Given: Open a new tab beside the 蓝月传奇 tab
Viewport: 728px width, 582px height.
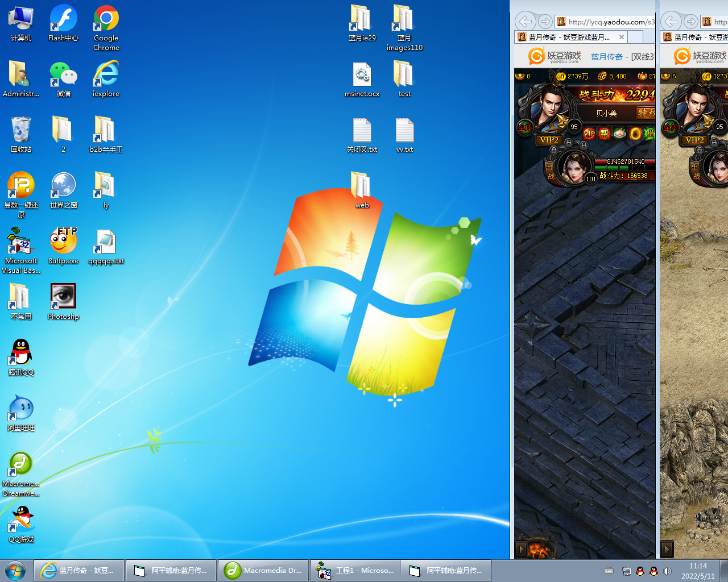Looking at the screenshot, I should click(635, 37).
